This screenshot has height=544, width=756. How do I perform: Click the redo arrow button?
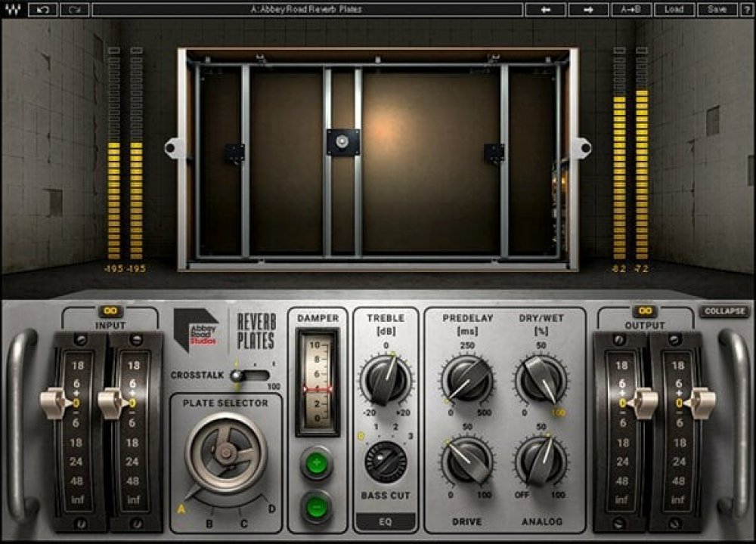point(73,9)
